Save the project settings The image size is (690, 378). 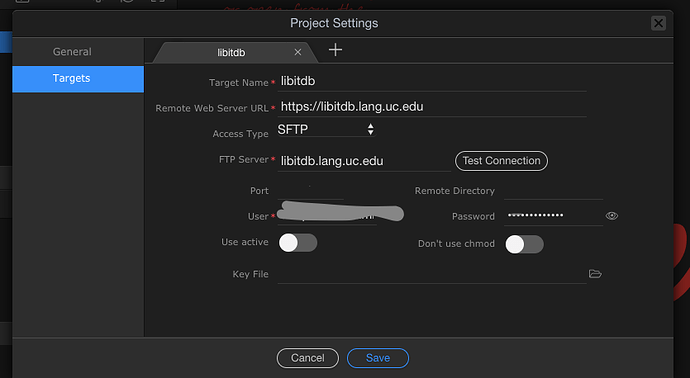[x=378, y=358]
